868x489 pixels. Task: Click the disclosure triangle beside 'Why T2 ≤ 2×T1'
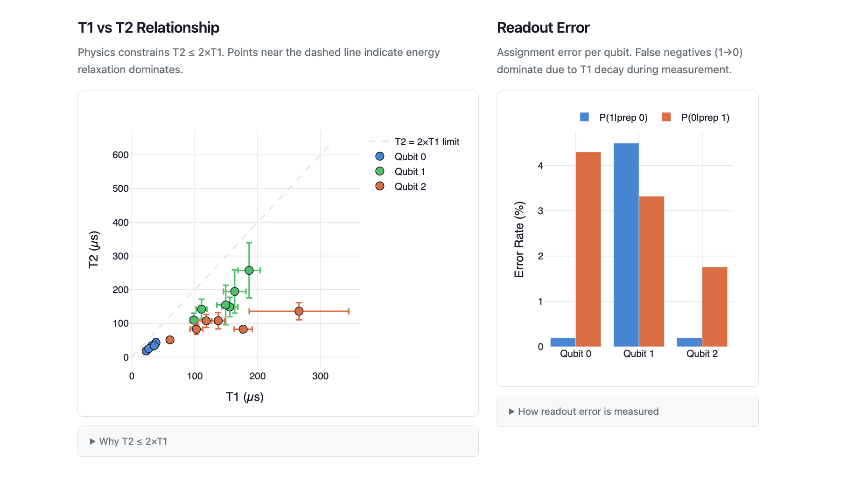(92, 441)
